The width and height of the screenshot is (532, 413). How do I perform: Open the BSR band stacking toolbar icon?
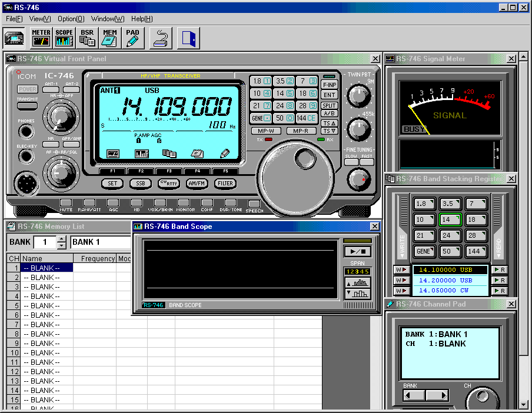click(x=87, y=38)
